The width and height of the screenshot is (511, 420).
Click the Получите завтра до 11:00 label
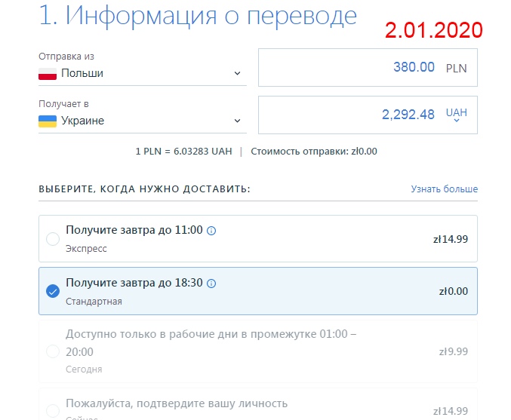pos(134,230)
